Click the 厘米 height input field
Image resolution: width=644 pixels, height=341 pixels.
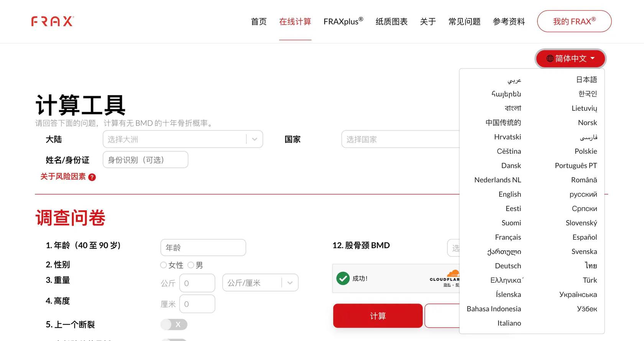pyautogui.click(x=197, y=304)
